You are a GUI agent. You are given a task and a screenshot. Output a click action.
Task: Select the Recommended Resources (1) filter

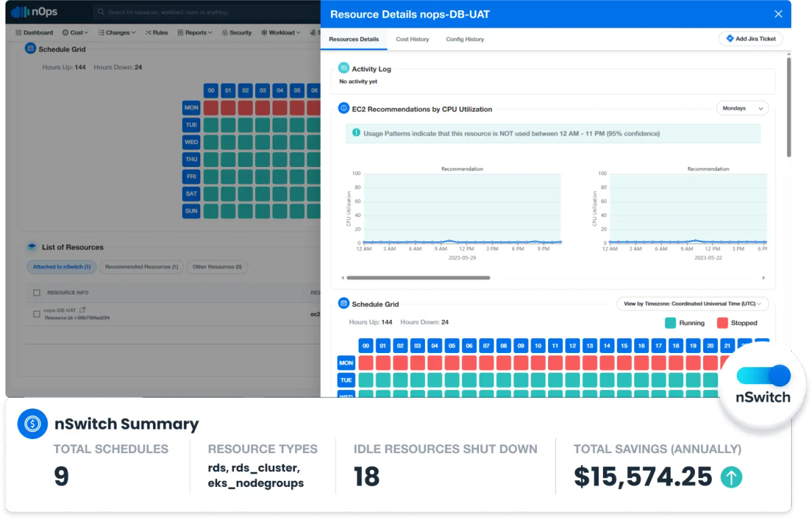point(141,267)
